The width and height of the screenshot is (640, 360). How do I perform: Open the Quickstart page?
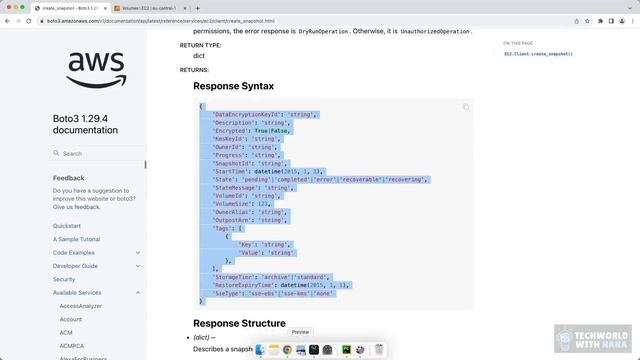click(x=67, y=226)
